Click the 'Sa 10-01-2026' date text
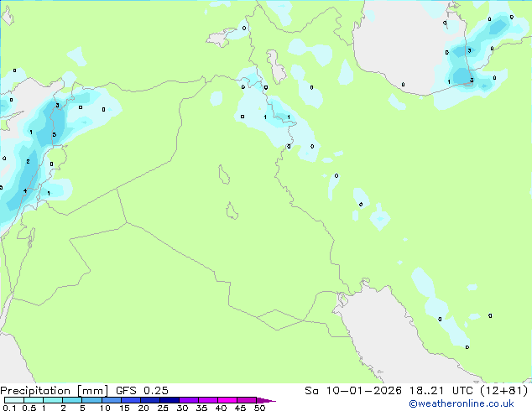 point(353,391)
